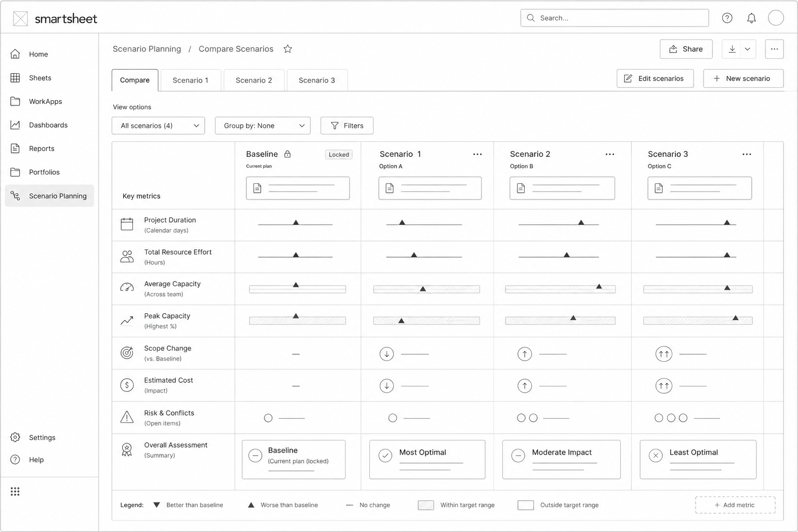The height and width of the screenshot is (532, 798).
Task: Click the smartsheet logo icon
Action: tap(20, 19)
